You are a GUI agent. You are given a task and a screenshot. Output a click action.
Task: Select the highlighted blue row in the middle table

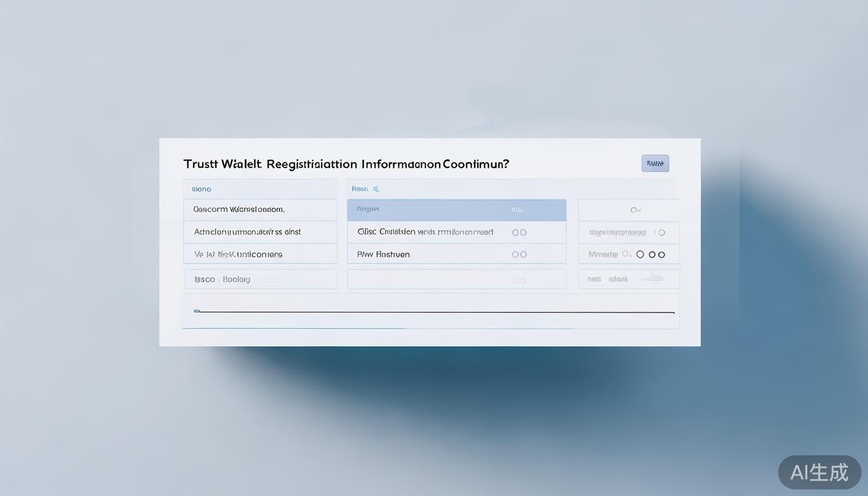(456, 210)
